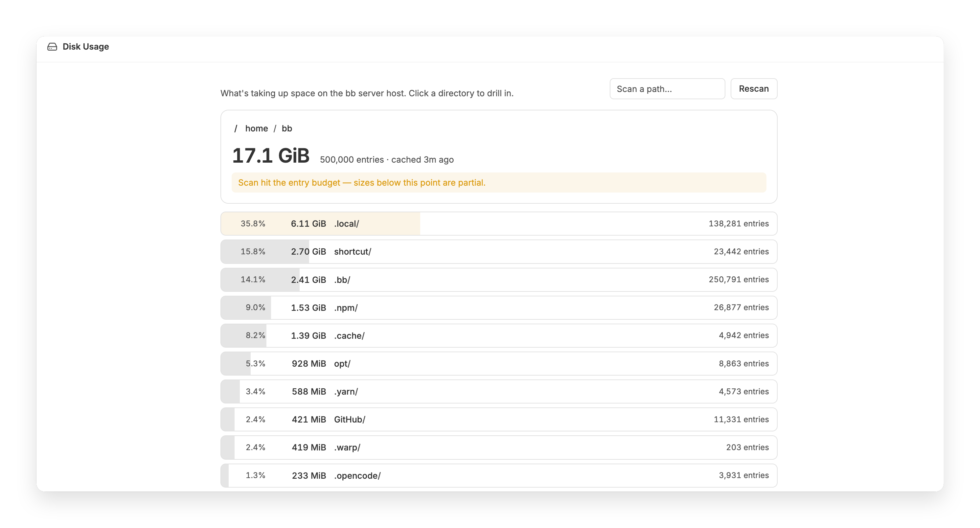Focus the Scan a path input field
980x528 pixels.
click(667, 89)
